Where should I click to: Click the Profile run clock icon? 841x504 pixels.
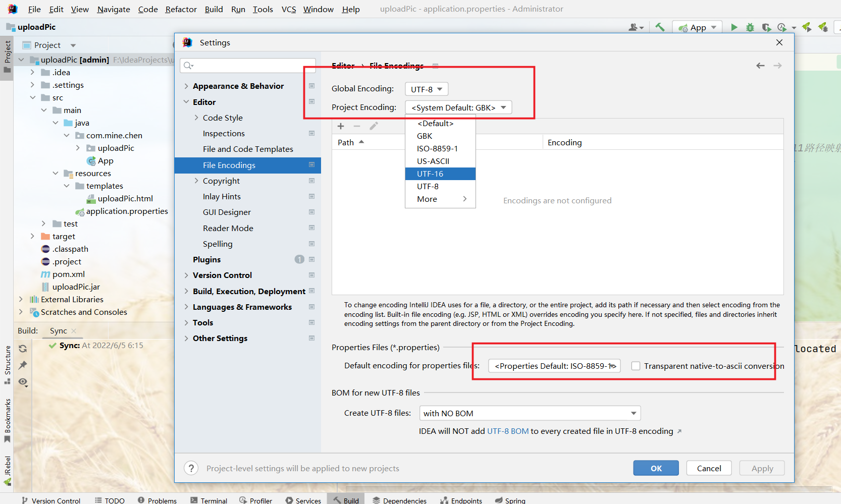tap(782, 27)
